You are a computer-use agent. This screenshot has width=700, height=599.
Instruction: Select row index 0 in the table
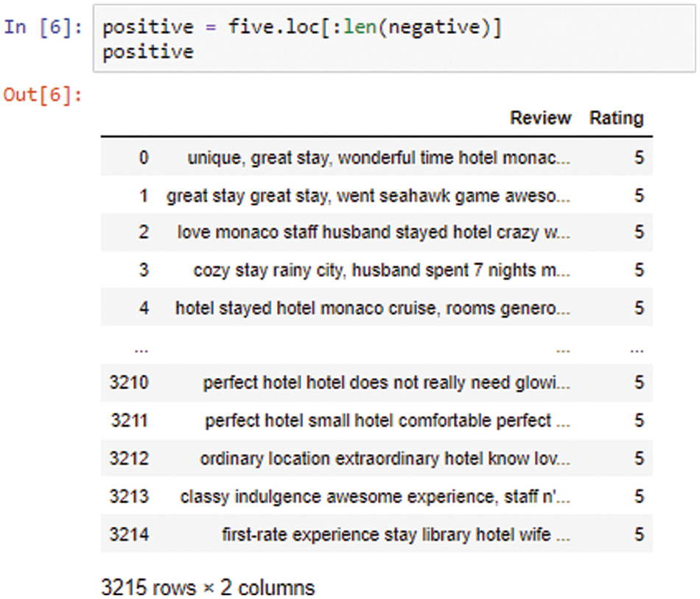pos(143,158)
